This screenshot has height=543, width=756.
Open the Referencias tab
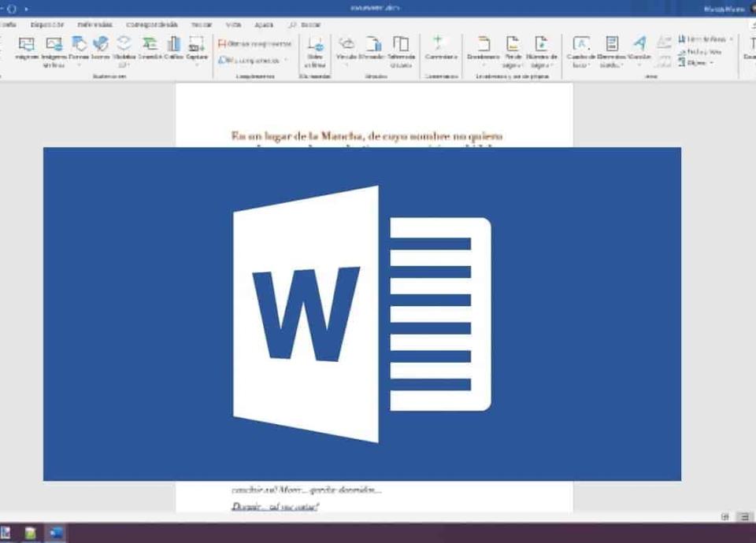click(x=94, y=24)
